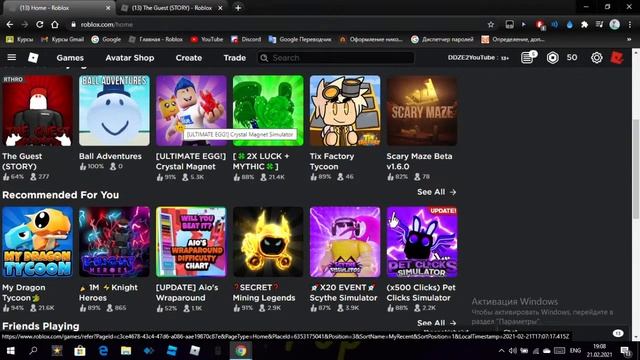Click the red Roblox Studio icon
The width and height of the screenshot is (640, 360).
click(x=617, y=58)
